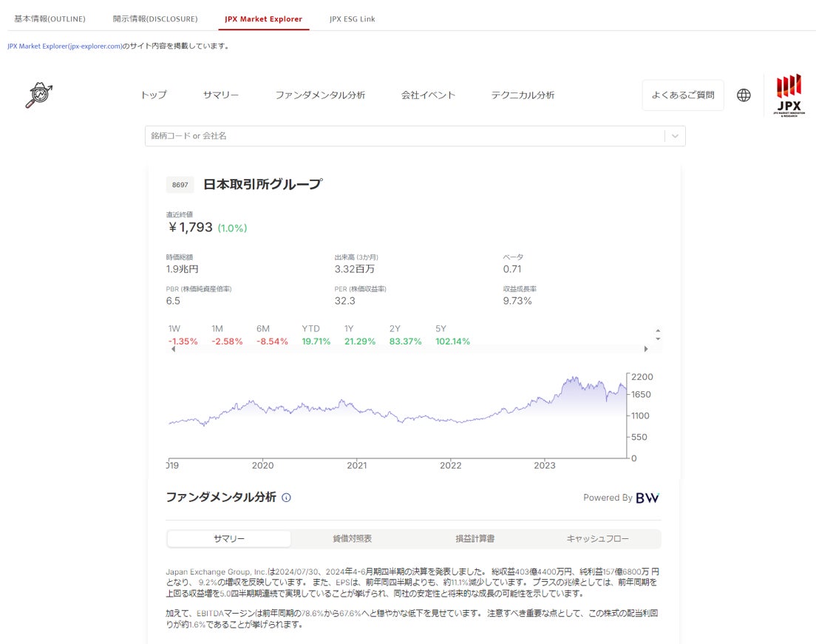Open ファンダメンタル分析 navigation item
The height and width of the screenshot is (644, 816).
[x=320, y=95]
